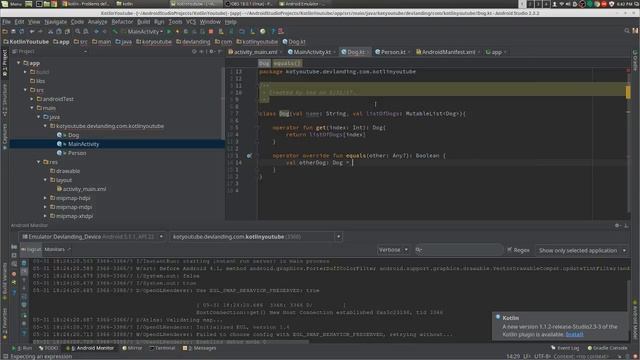Click the Redo arrow in toolbar

tap(40, 31)
